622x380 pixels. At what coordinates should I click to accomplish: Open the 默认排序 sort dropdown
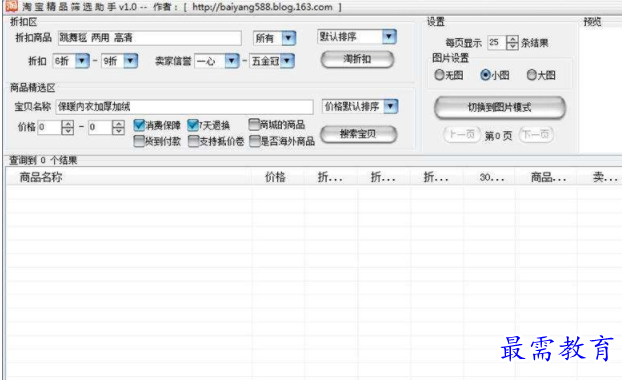pyautogui.click(x=389, y=37)
